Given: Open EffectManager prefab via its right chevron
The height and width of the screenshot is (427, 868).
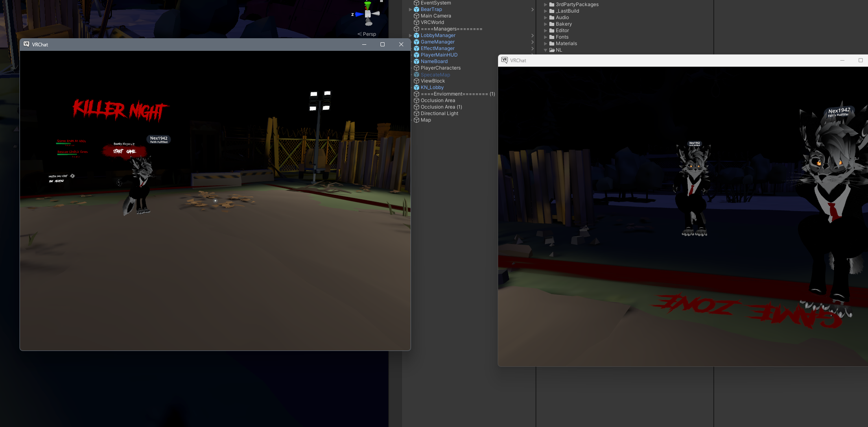Looking at the screenshot, I should click(x=532, y=48).
